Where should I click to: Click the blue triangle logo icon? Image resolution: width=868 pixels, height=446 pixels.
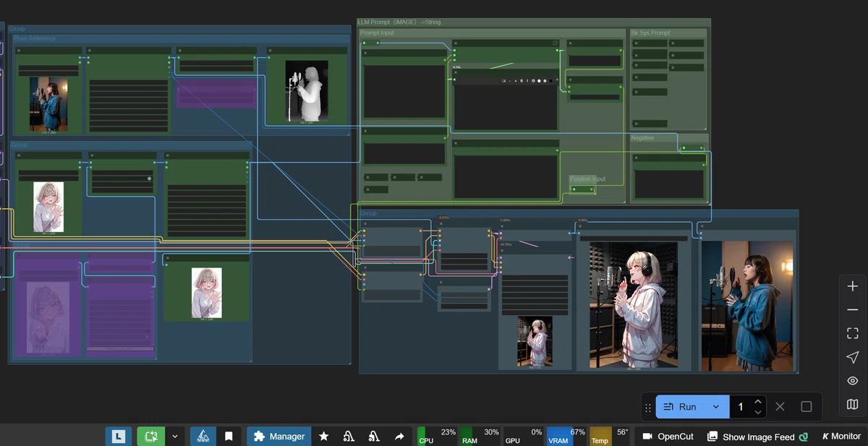tap(203, 437)
